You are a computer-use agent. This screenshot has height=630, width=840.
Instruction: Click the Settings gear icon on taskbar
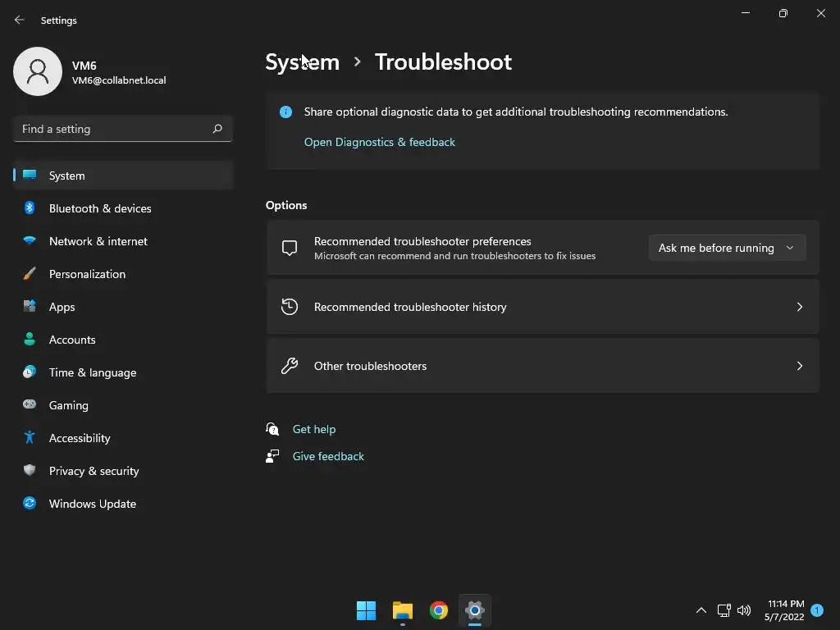475,610
